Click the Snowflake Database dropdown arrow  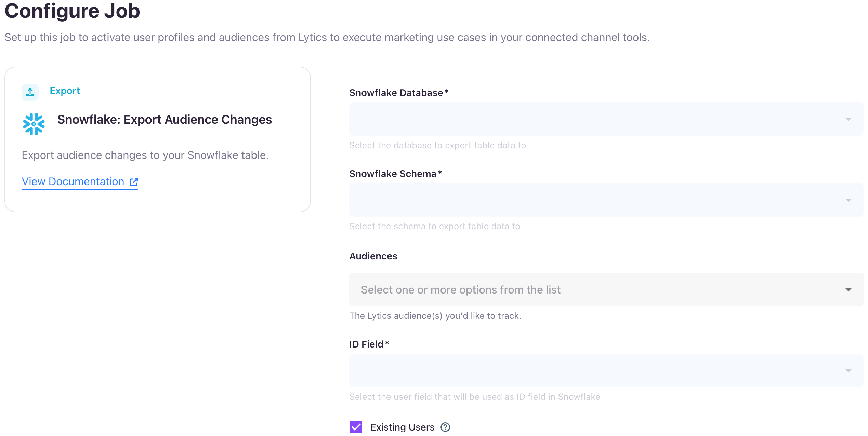[x=848, y=119]
